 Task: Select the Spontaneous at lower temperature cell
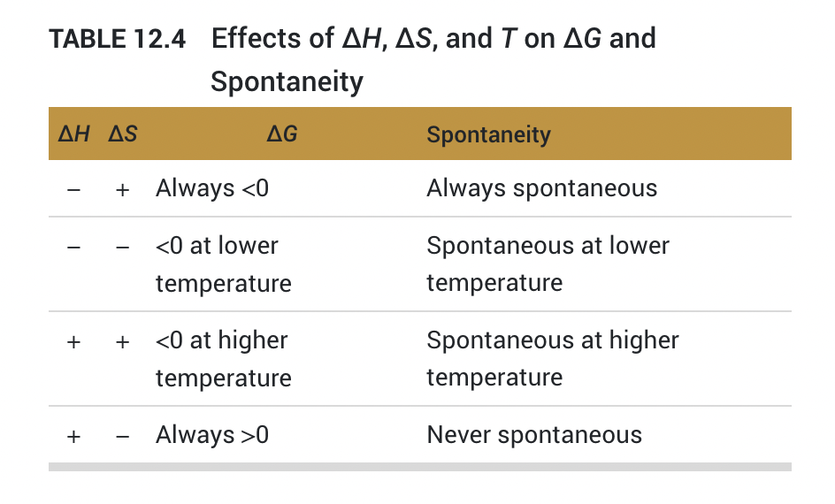point(548,264)
